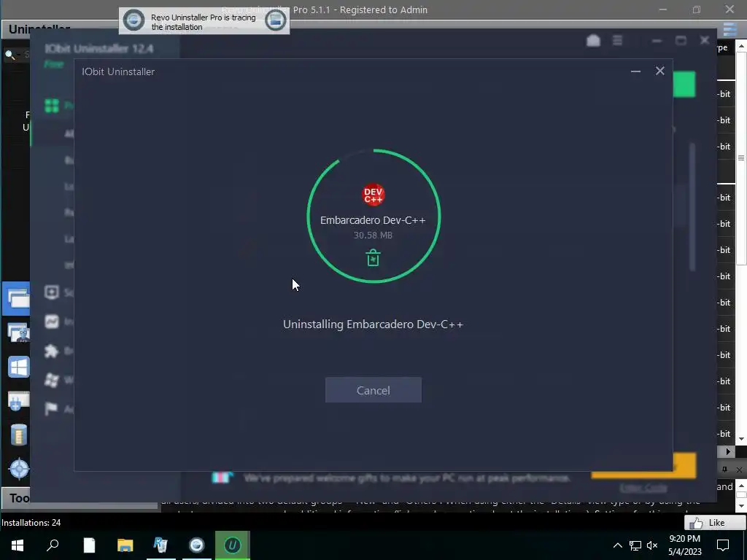747x560 pixels.
Task: Open Install Monitor chart icon in IObit sidebar
Action: click(x=52, y=322)
